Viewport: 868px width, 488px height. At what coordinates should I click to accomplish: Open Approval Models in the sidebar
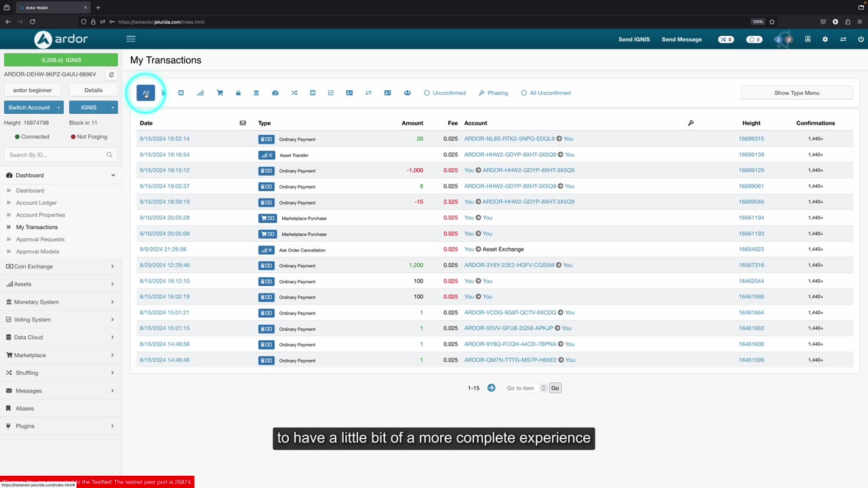tap(37, 251)
